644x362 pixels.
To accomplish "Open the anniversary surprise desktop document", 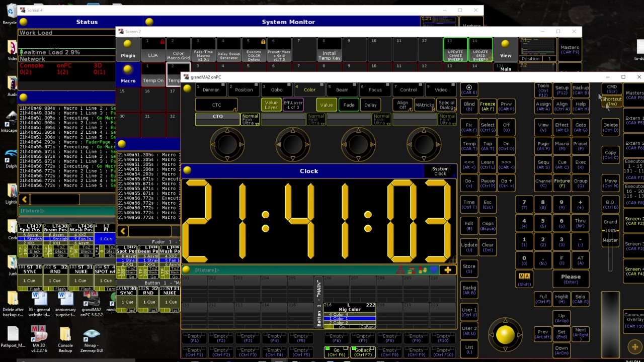I will (65, 304).
